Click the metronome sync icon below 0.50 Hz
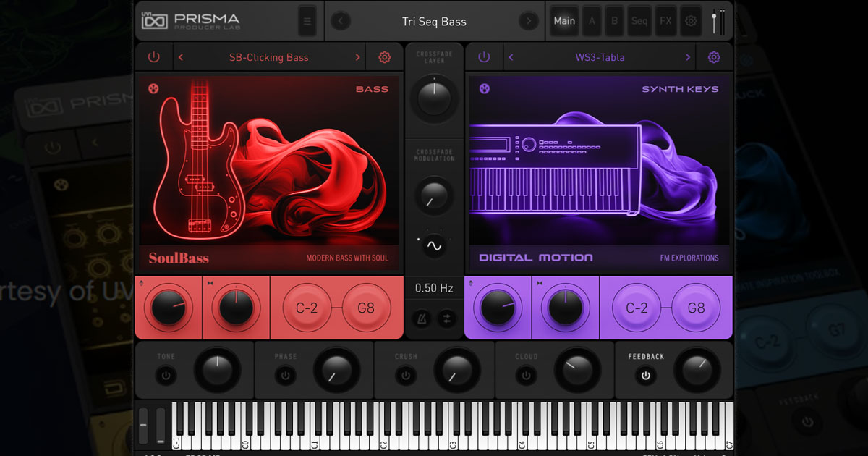Screen dimensions: 868x456 click(x=422, y=318)
